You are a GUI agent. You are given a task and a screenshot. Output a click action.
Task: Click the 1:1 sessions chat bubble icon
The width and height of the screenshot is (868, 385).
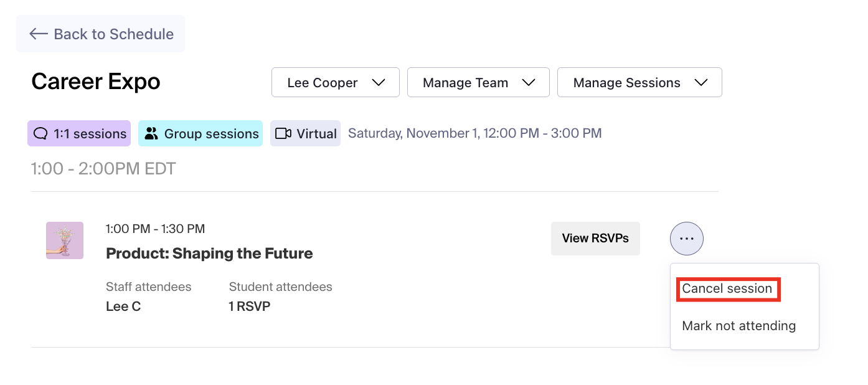(x=40, y=133)
